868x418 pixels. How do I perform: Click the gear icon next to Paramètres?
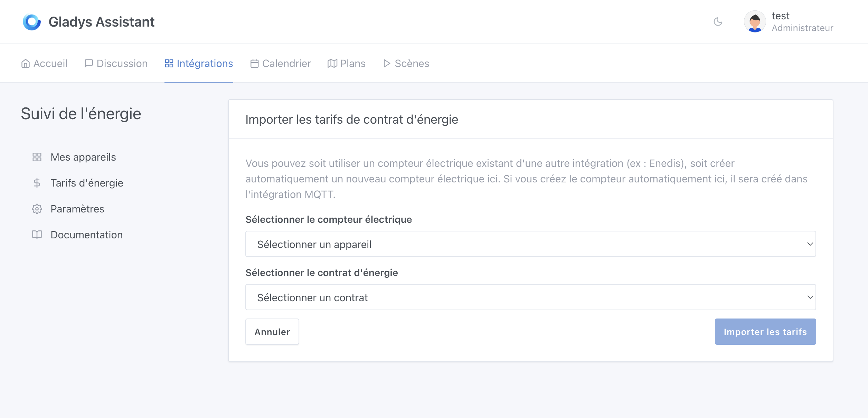(x=37, y=209)
